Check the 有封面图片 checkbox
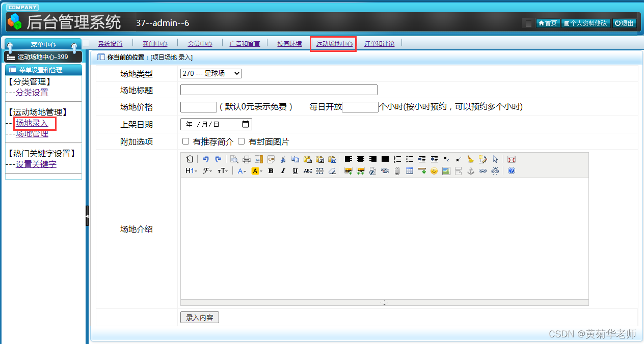Screen dimensions: 644x344 (x=241, y=141)
